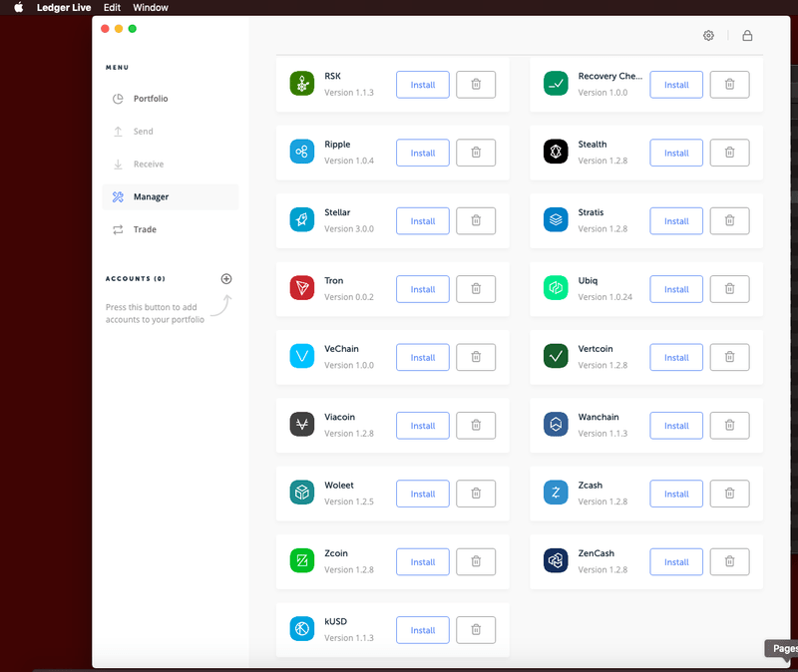Screen dimensions: 798x672
Task: Click the Ubiq app icon
Action: [556, 288]
